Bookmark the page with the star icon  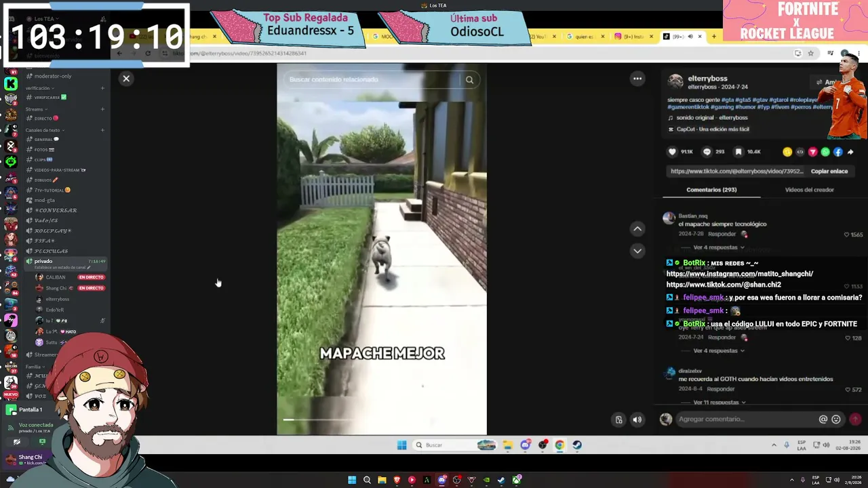[x=810, y=54]
